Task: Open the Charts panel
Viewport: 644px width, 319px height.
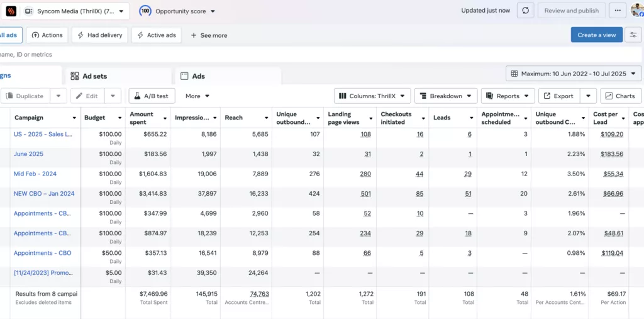Action: tap(621, 96)
